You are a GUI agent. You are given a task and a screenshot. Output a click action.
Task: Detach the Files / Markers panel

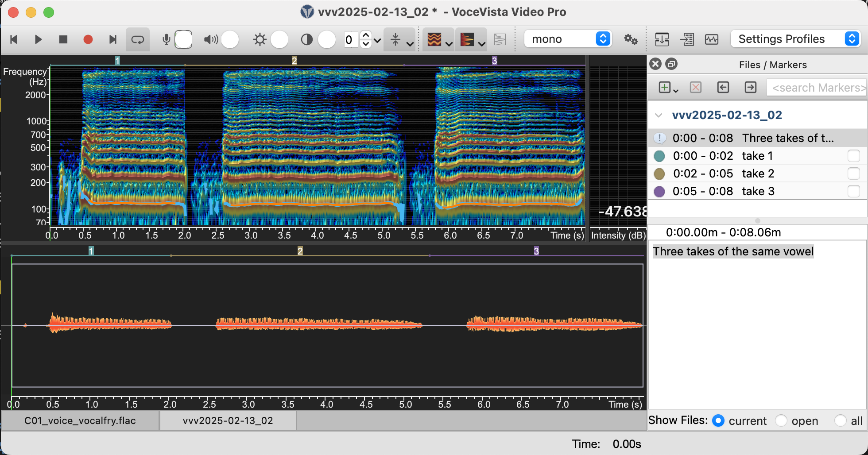click(x=671, y=64)
